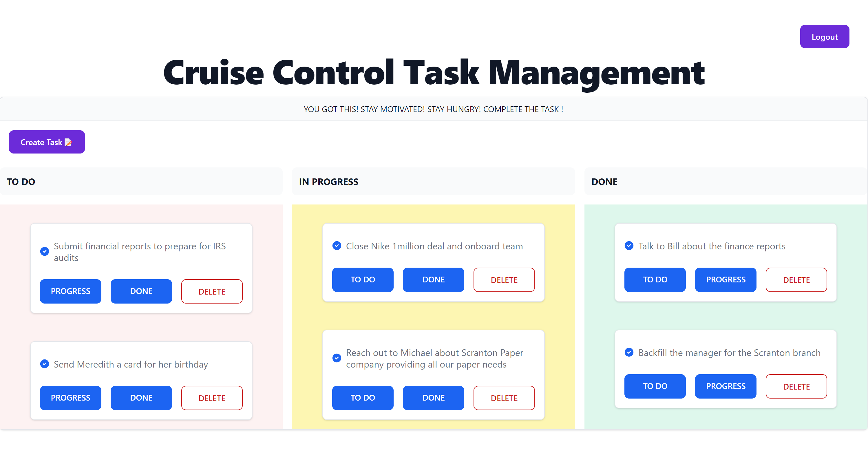Move IRS audits task to PROGRESS
The height and width of the screenshot is (453, 868).
click(x=70, y=291)
